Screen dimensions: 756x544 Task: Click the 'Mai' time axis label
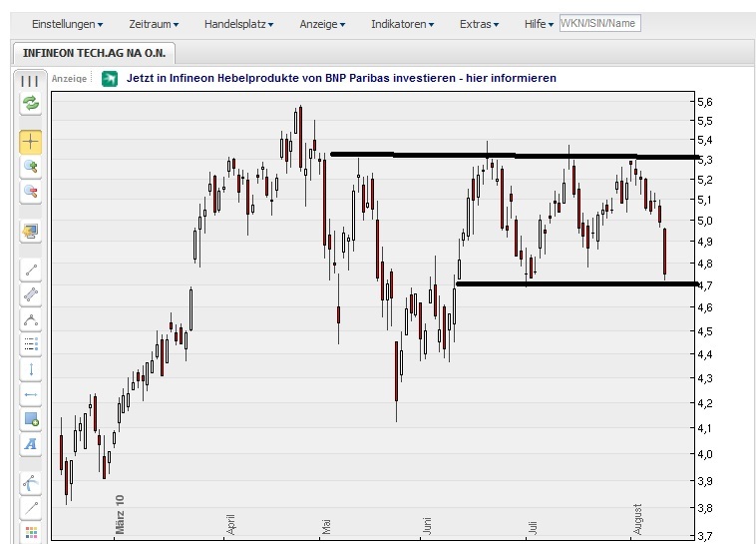point(326,527)
